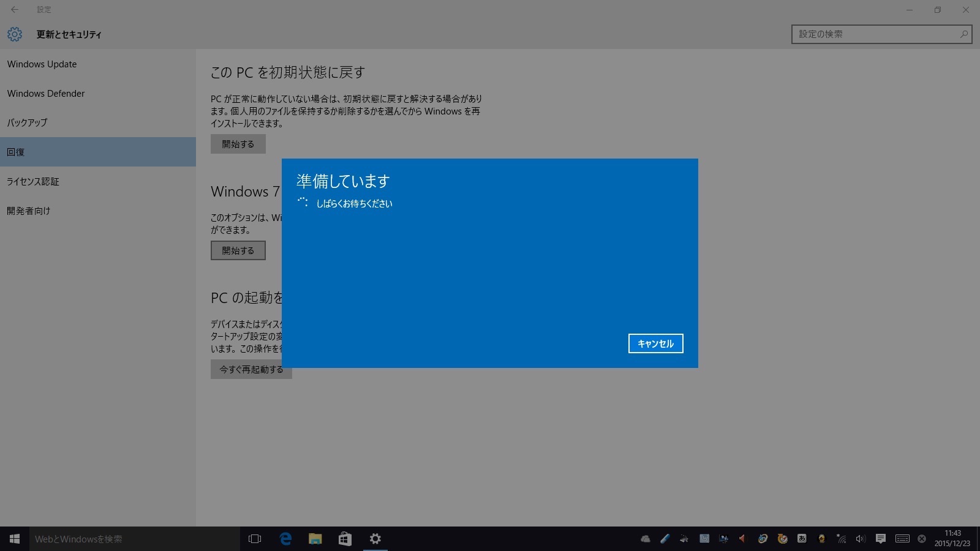Open Windows Defender in the sidebar

coord(98,93)
